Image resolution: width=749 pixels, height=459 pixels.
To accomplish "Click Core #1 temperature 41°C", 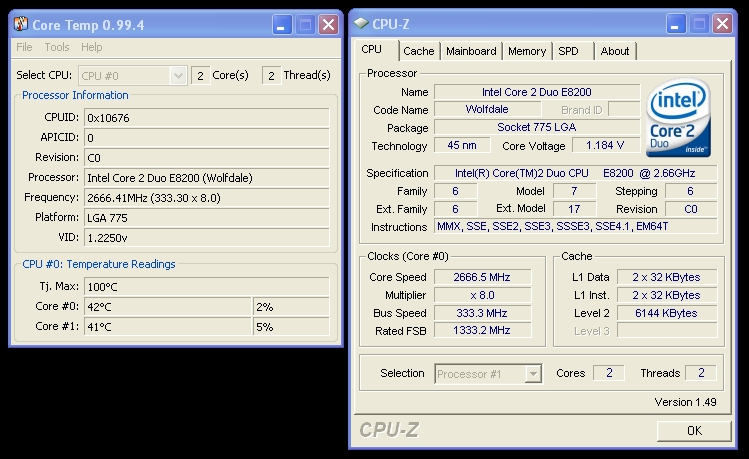I will [168, 327].
